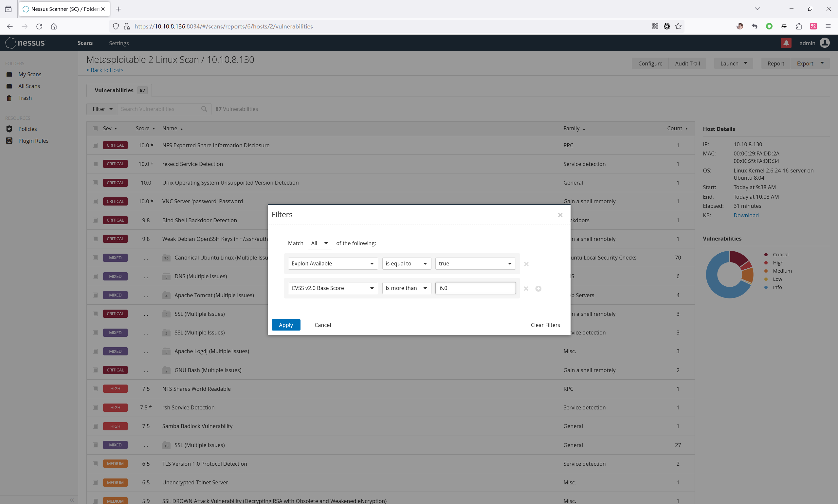The width and height of the screenshot is (838, 504).
Task: Click Clear Filters link
Action: tap(545, 325)
